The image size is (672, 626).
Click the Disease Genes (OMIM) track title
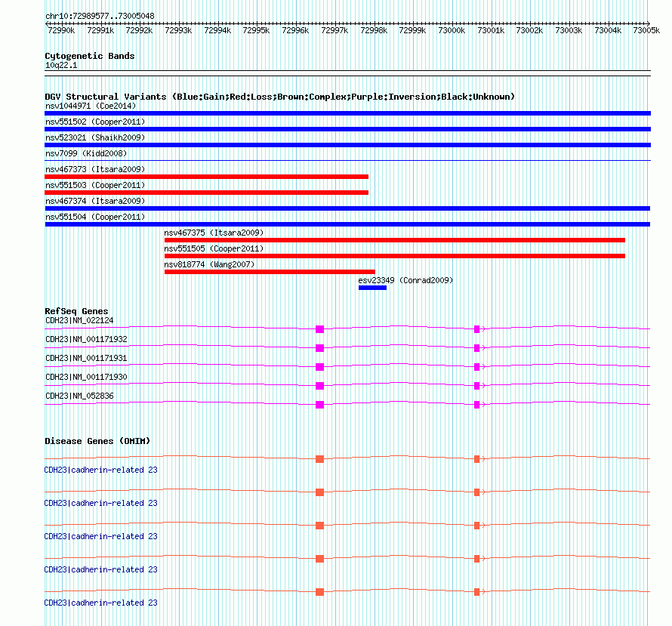click(97, 441)
